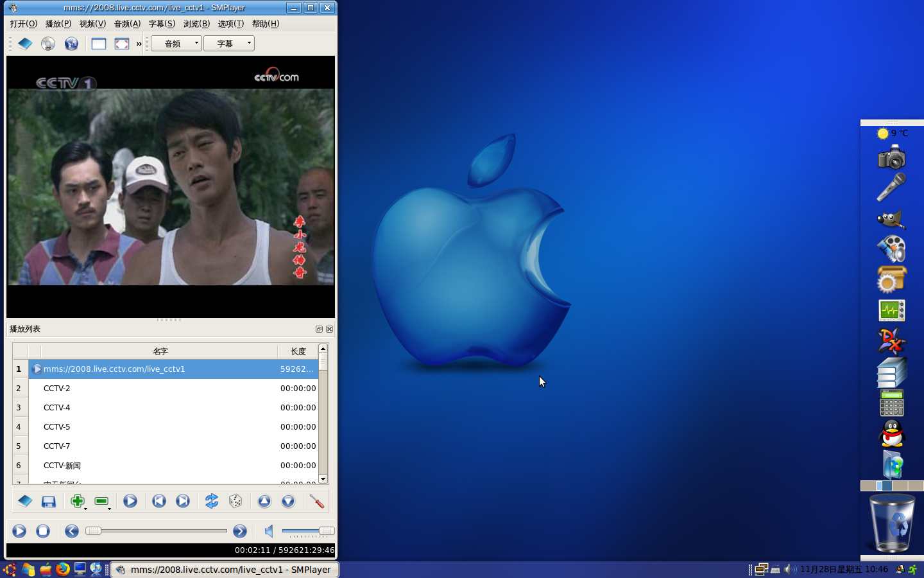
Task: Toggle playlist repeat mode
Action: tap(212, 501)
